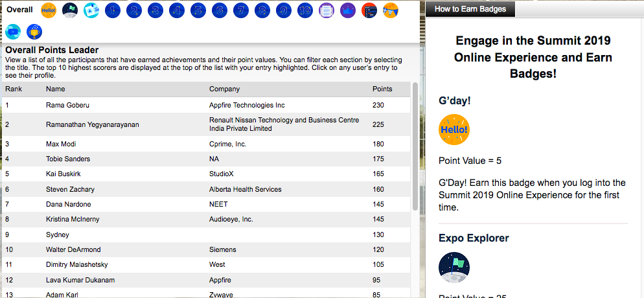Select the number 7 badge
Viewport: 644px width, 298px height.
(x=240, y=10)
